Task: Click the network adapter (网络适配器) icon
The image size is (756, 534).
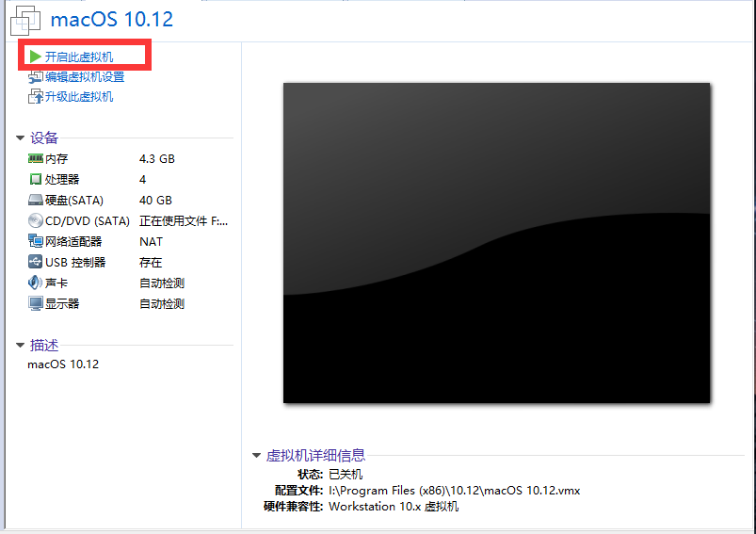Action: pyautogui.click(x=35, y=241)
